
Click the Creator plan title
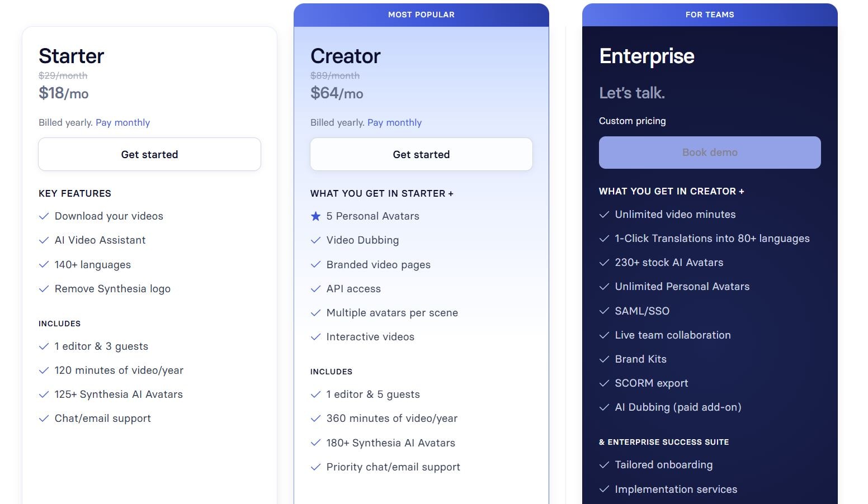(345, 56)
